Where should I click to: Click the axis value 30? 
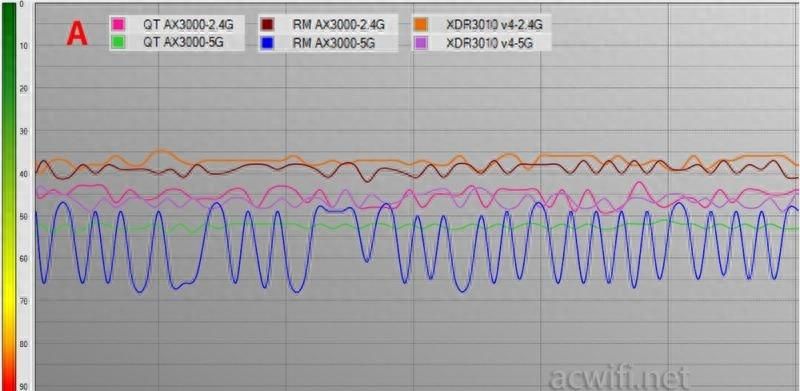coord(22,131)
